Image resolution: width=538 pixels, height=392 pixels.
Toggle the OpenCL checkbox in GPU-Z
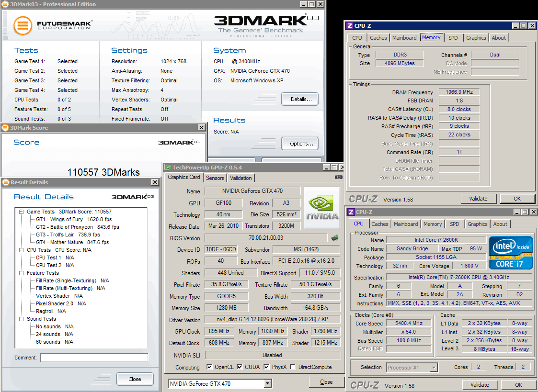(209, 367)
